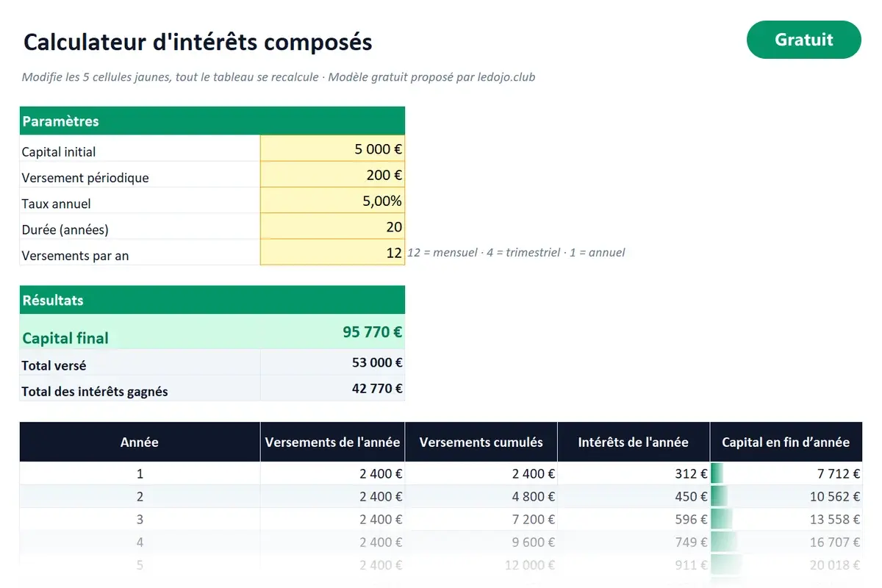Click the Intérêts de l'année column header
The image size is (882, 588).
point(634,442)
